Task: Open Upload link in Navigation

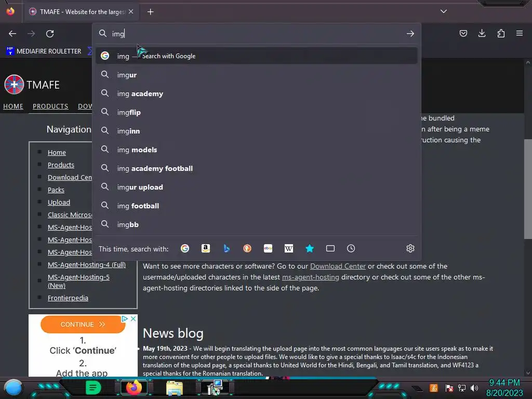Action: (59, 202)
